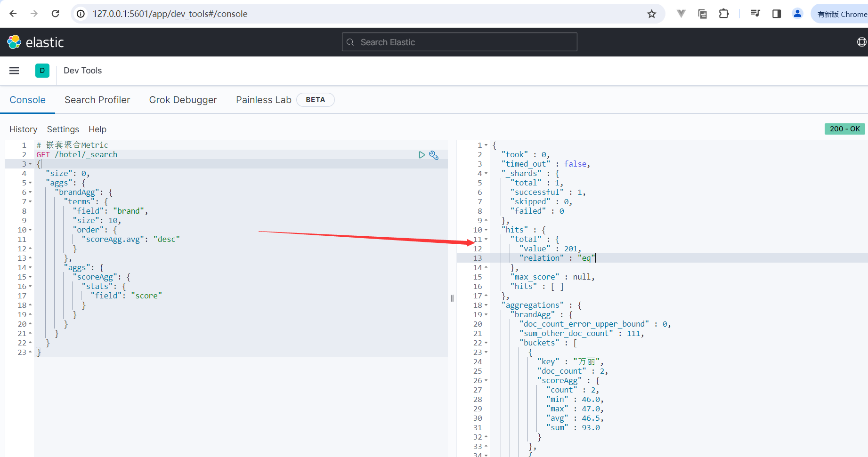Collapse the request body at editor line 3
This screenshot has width=868, height=457.
30,164
